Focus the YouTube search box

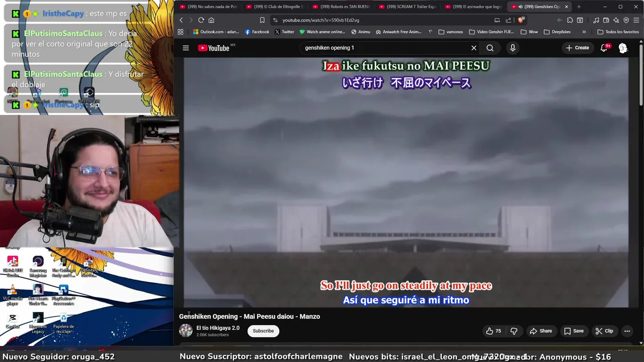385,48
